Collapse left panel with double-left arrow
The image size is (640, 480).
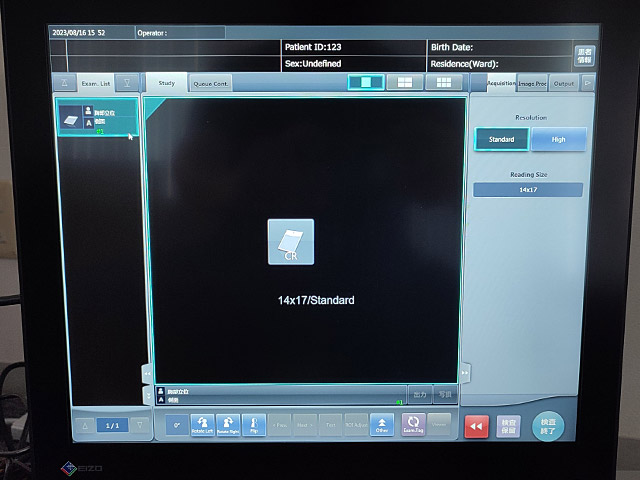[147, 373]
